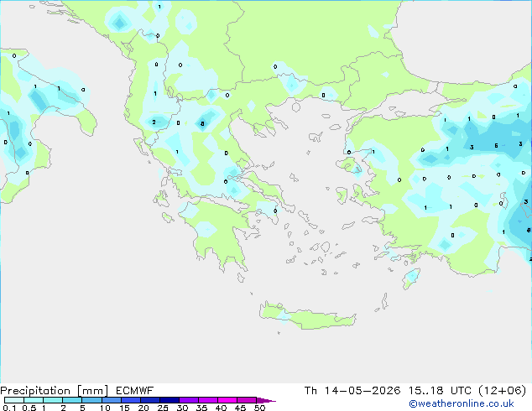Open the weatheronline.co.uk link
This screenshot has height=411, width=532.
click(462, 403)
